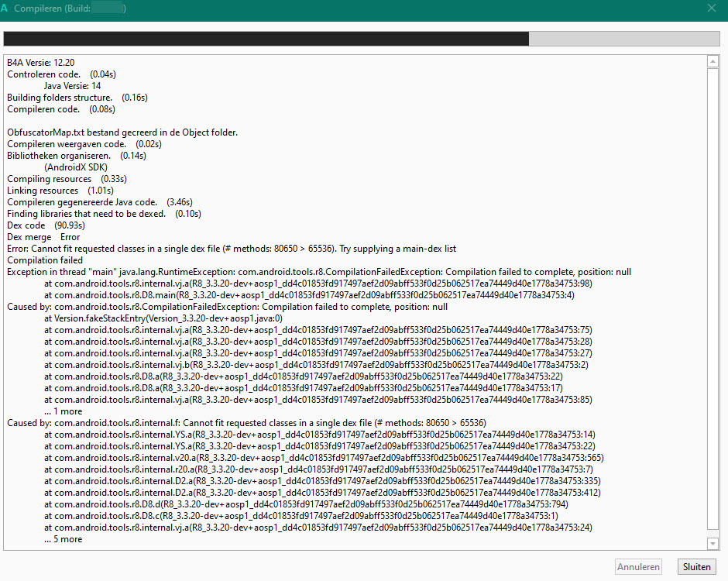Click the scrollbar up arrow

click(x=713, y=60)
